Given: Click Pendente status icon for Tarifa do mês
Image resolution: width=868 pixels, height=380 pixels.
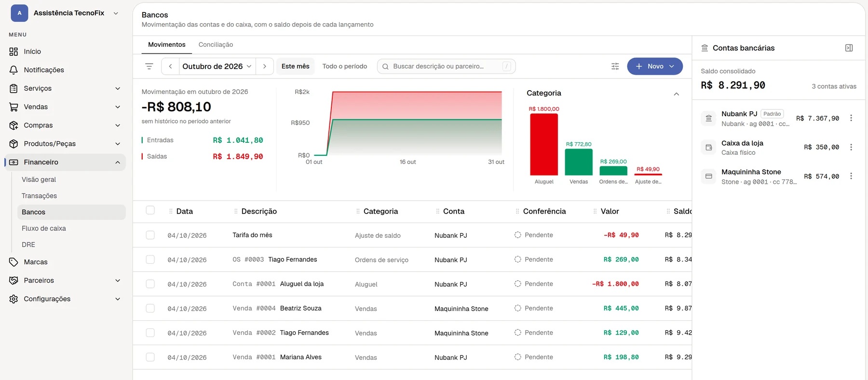Looking at the screenshot, I should point(518,235).
